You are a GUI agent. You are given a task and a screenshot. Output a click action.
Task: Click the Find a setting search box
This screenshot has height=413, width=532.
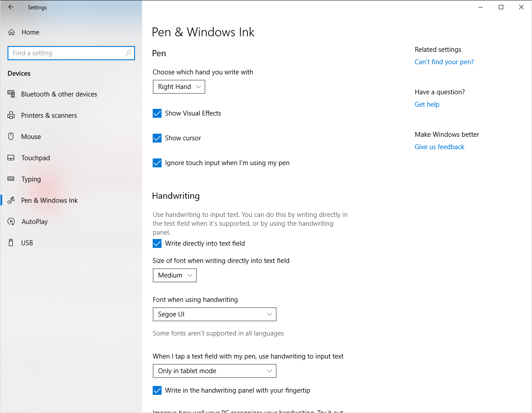71,53
